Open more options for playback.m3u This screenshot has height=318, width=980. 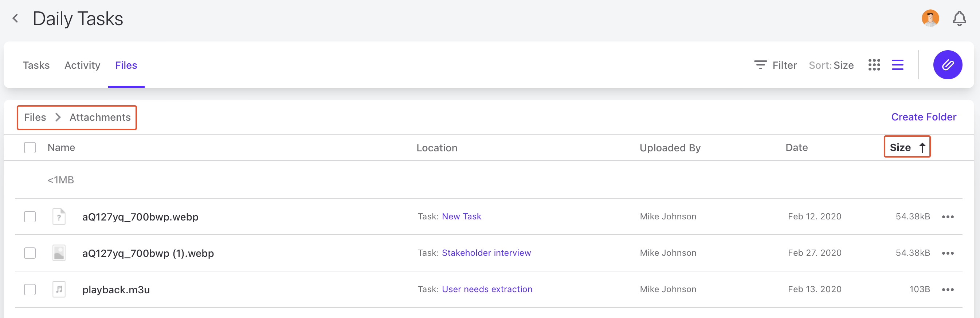coord(948,290)
